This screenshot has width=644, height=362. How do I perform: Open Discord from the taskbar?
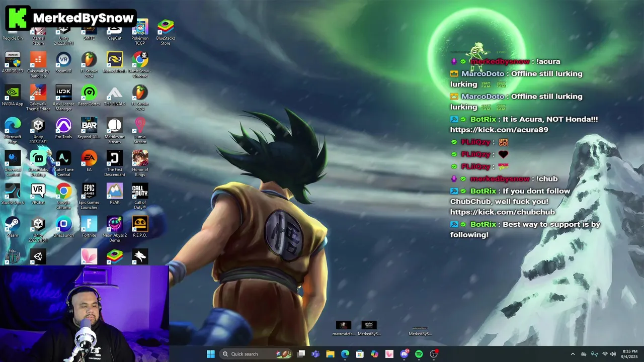pyautogui.click(x=404, y=354)
